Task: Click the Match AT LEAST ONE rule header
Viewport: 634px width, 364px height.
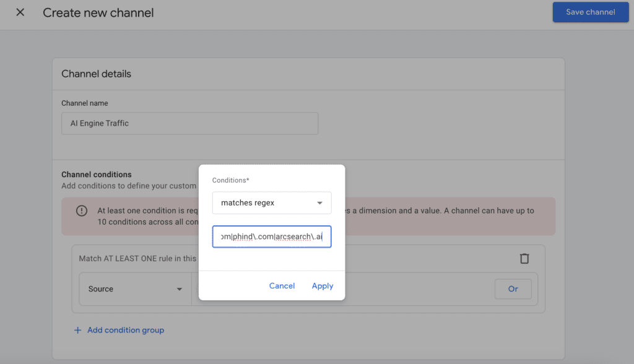Action: tap(137, 258)
